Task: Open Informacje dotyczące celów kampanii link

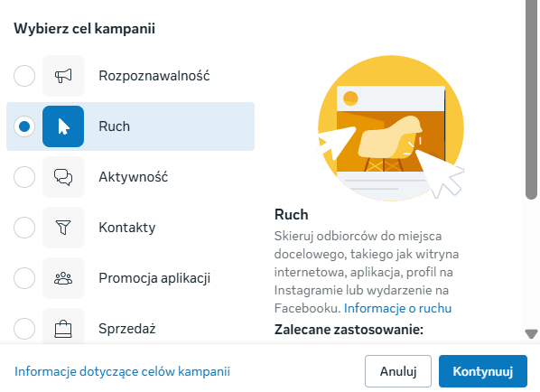Action: [122, 371]
